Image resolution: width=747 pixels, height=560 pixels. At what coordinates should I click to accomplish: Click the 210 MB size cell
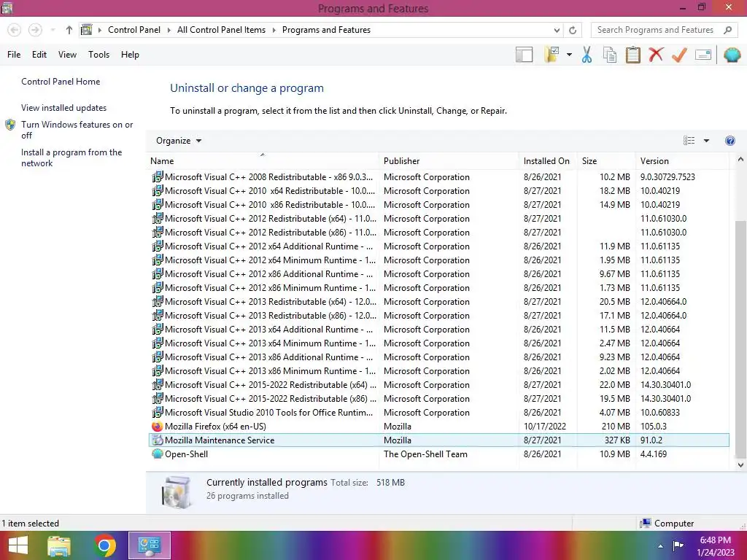616,427
